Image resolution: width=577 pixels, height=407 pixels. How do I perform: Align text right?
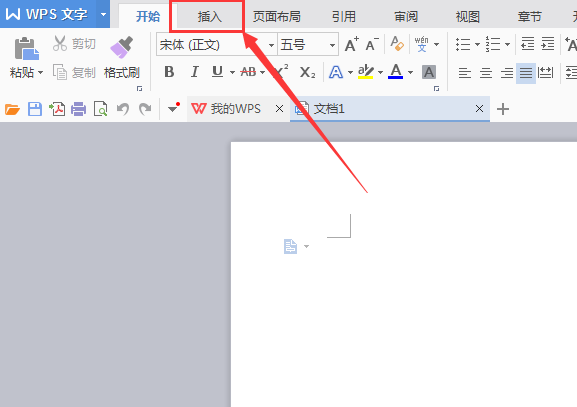click(507, 73)
